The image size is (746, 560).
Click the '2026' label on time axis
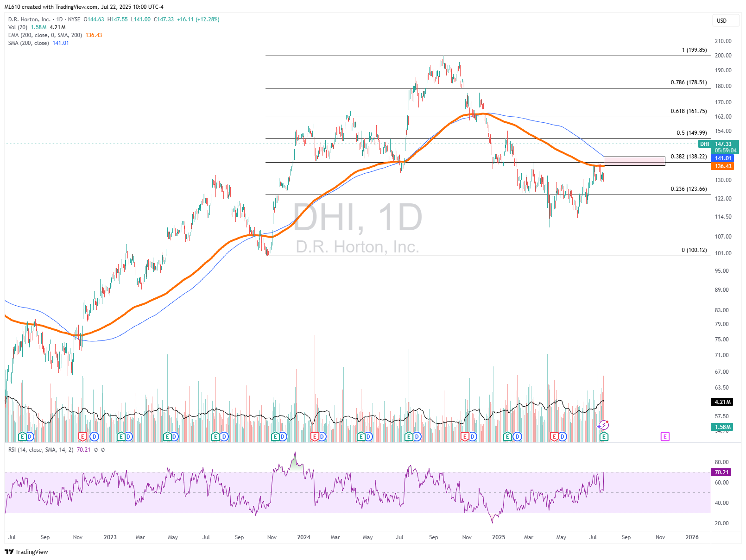pyautogui.click(x=692, y=537)
